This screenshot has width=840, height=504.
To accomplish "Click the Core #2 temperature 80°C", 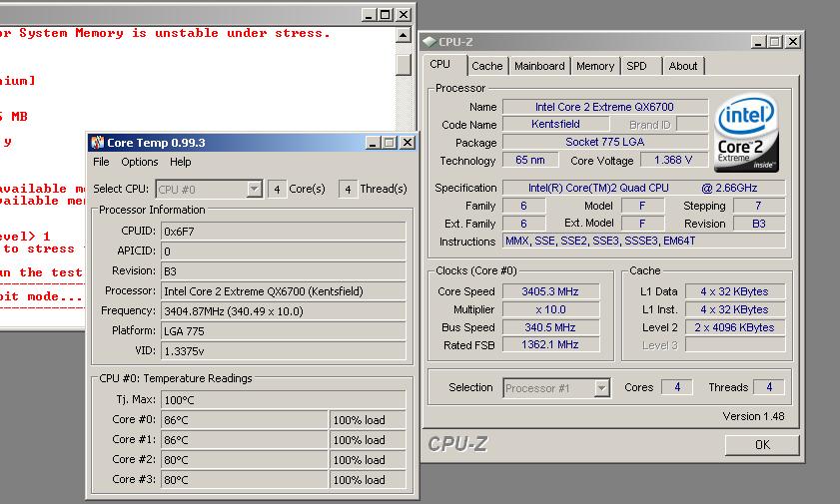I will (245, 460).
